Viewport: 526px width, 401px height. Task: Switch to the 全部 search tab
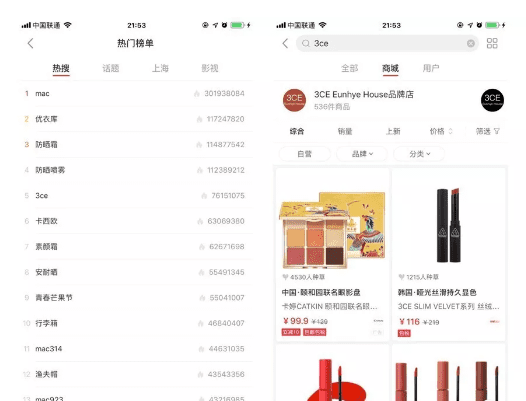point(350,68)
